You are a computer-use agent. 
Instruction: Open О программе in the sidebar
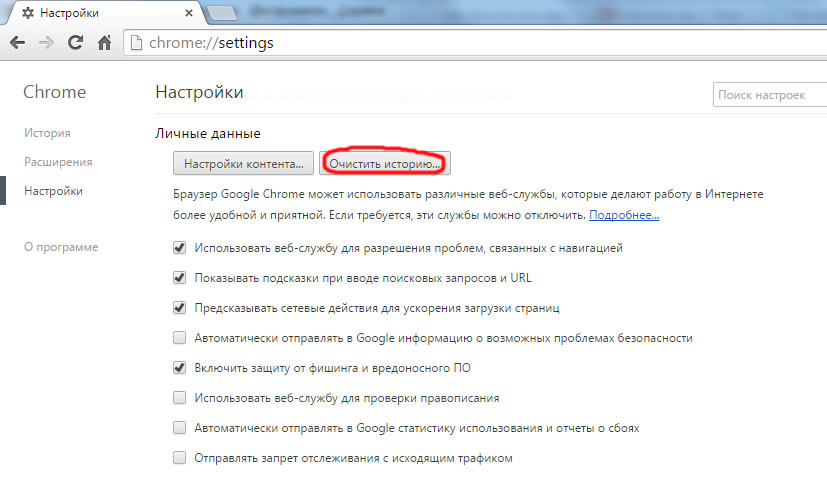coord(61,247)
